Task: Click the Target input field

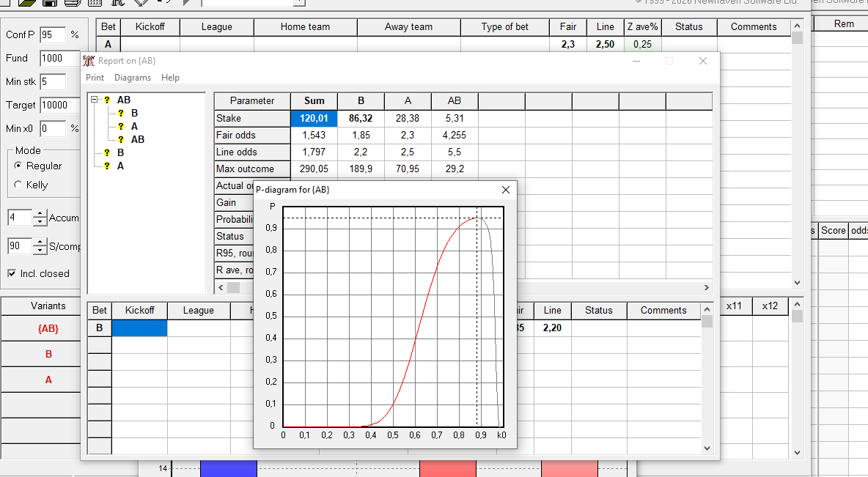Action: 60,105
